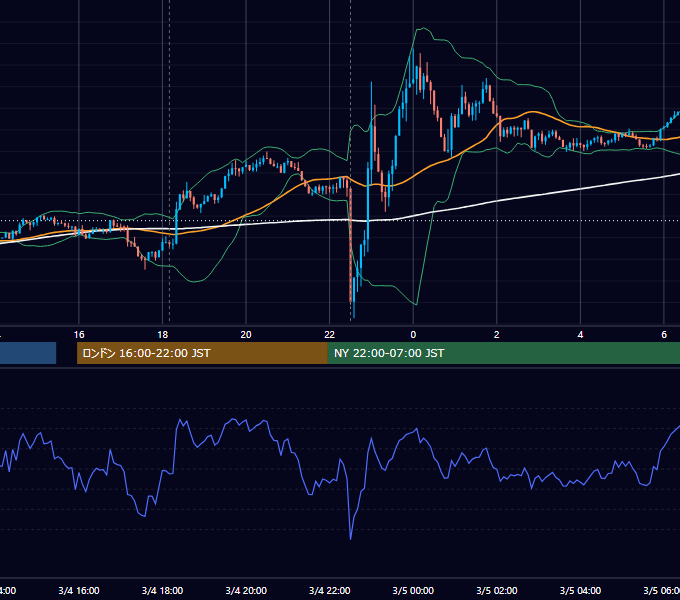Click the blue session bar before London
680x600 pixels.
click(x=28, y=353)
